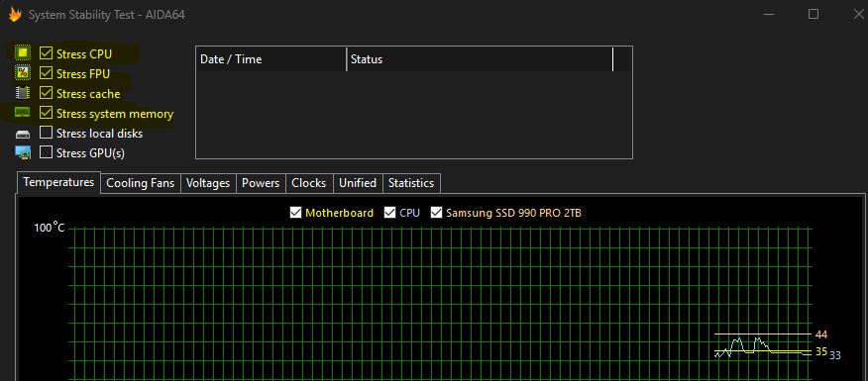Open the Powers tab
868x381 pixels.
point(261,183)
